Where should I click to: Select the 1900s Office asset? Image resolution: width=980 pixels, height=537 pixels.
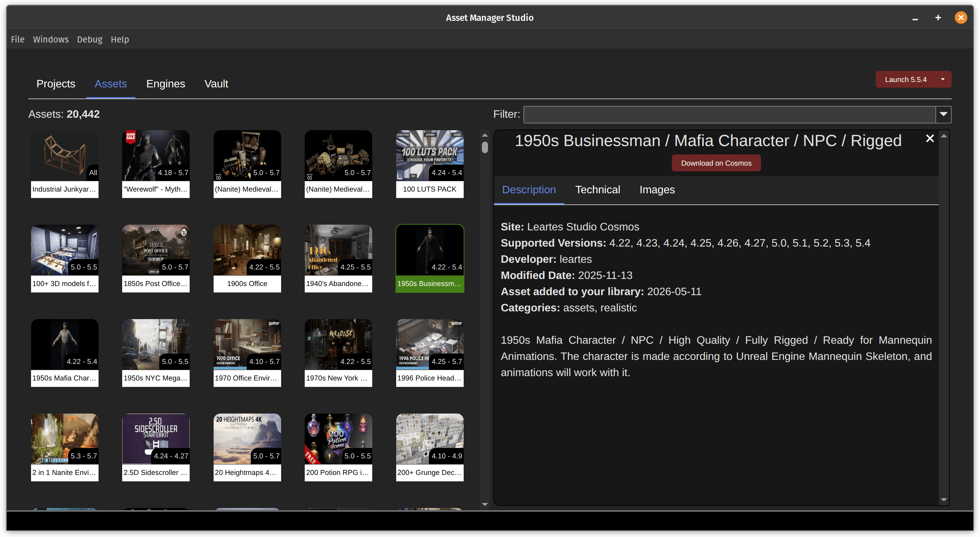tap(247, 258)
